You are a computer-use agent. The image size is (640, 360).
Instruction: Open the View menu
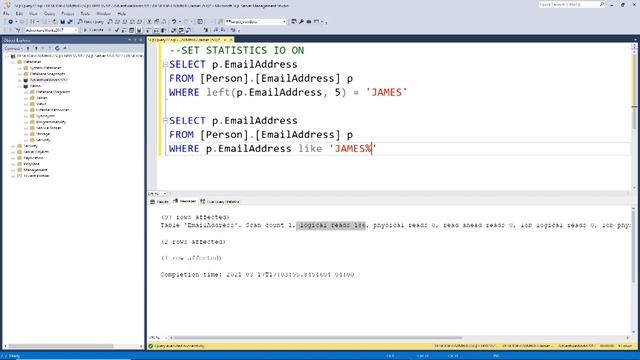pyautogui.click(x=33, y=13)
